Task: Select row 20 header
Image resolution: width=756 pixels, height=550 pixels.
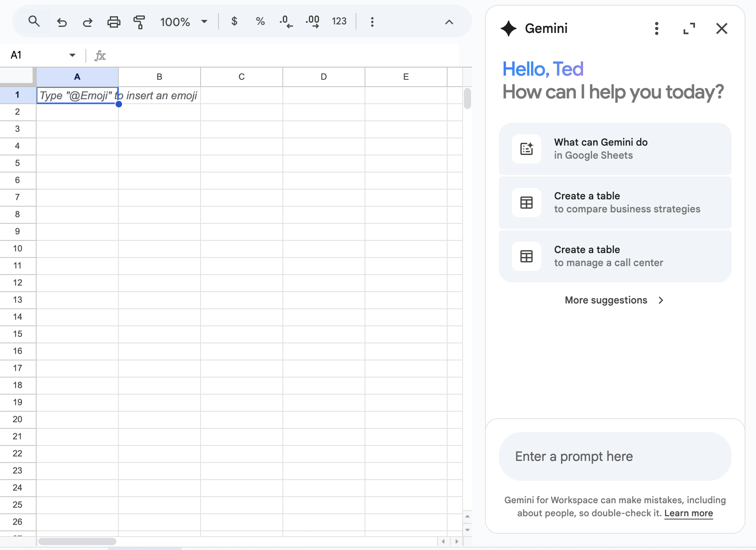Action: point(17,419)
